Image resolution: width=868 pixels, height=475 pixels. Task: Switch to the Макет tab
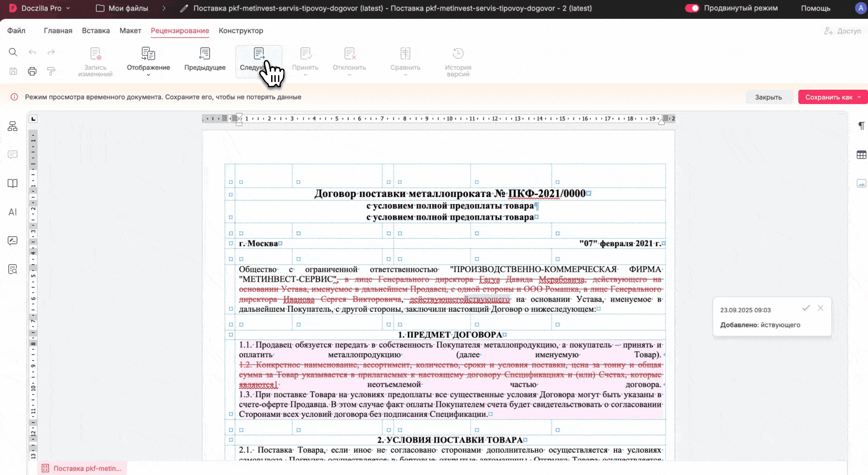tap(130, 31)
